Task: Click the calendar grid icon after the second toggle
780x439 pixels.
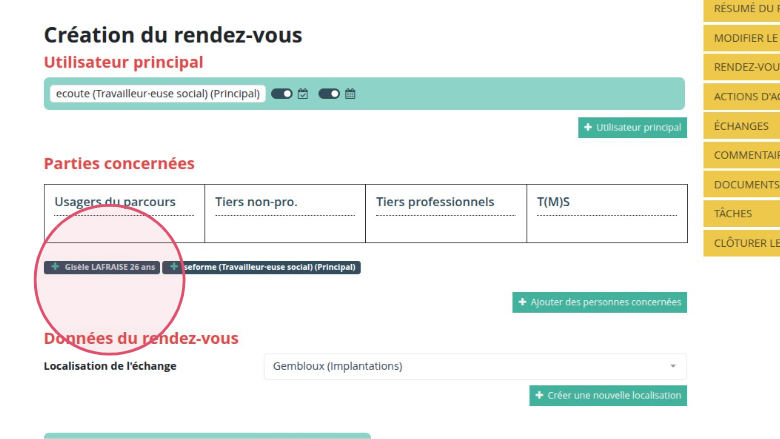Action: click(x=350, y=94)
